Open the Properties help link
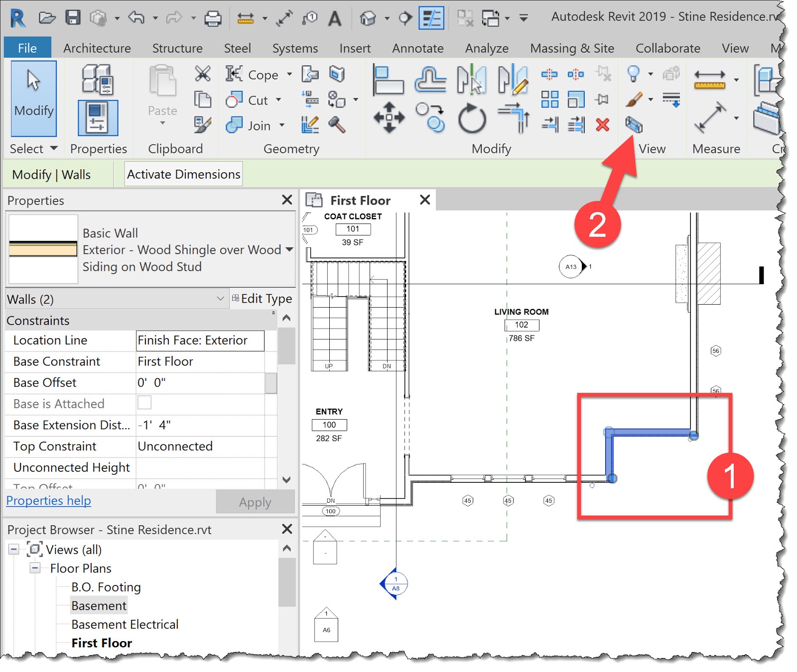The height and width of the screenshot is (672, 797). click(48, 501)
